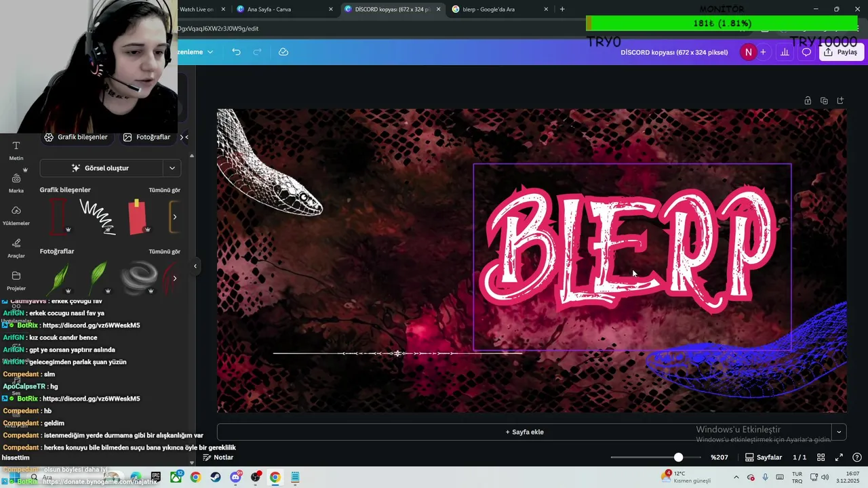Open Epic Games launcher from taskbar
This screenshot has width=868, height=488.
tap(156, 477)
